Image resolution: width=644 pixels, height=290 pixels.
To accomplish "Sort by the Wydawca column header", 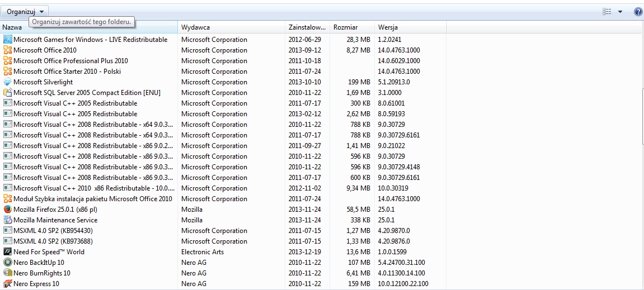I will point(232,27).
